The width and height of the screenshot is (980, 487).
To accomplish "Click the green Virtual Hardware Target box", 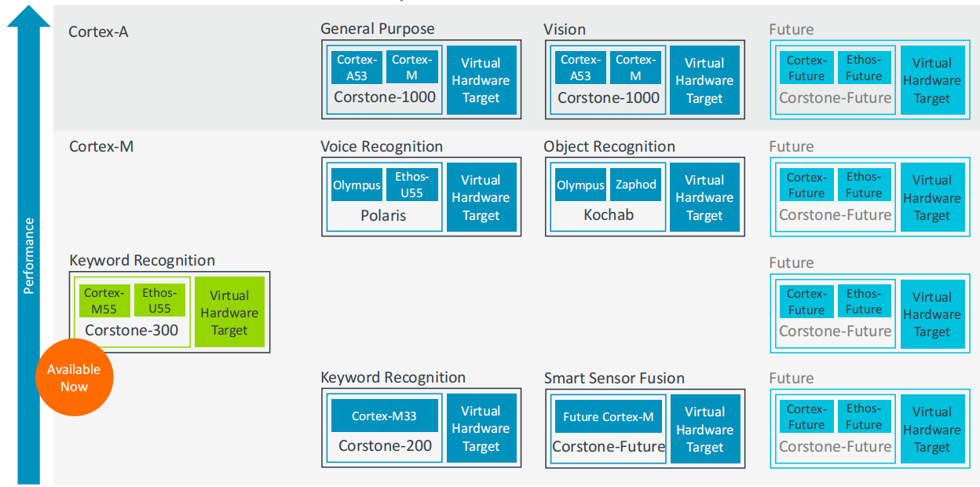I will (x=229, y=313).
